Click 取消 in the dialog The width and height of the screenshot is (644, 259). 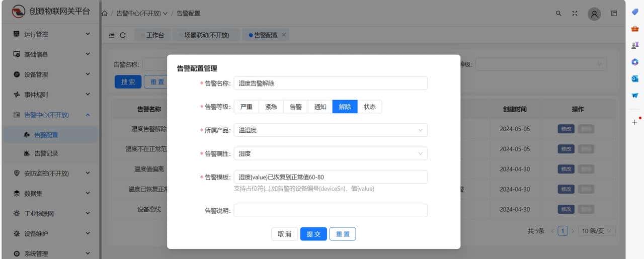pos(284,234)
